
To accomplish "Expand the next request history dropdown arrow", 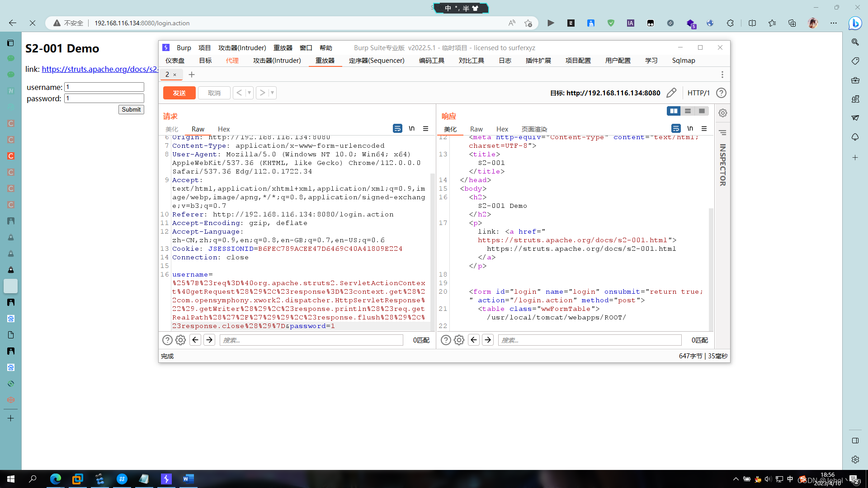I will click(272, 93).
